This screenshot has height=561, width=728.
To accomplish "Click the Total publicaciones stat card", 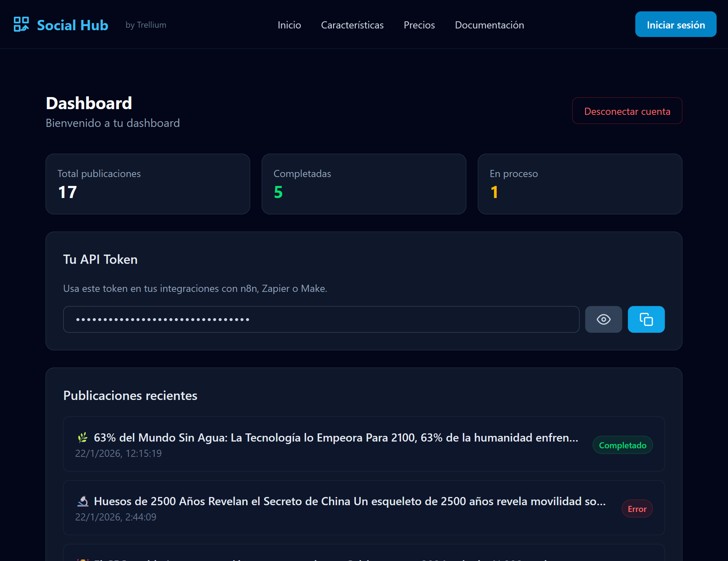I will point(148,184).
